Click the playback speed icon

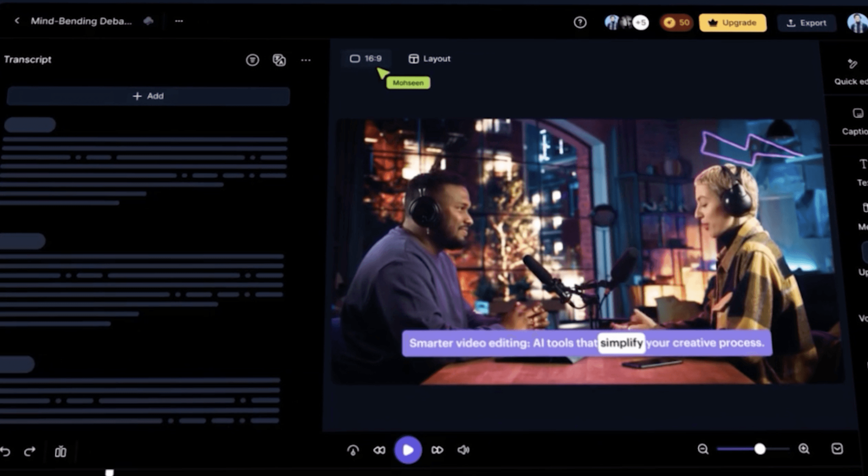click(x=353, y=450)
